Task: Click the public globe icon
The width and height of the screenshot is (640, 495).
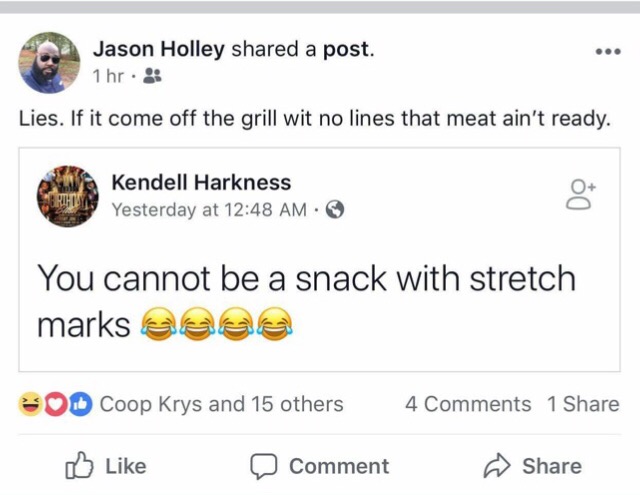Action: pos(335,210)
